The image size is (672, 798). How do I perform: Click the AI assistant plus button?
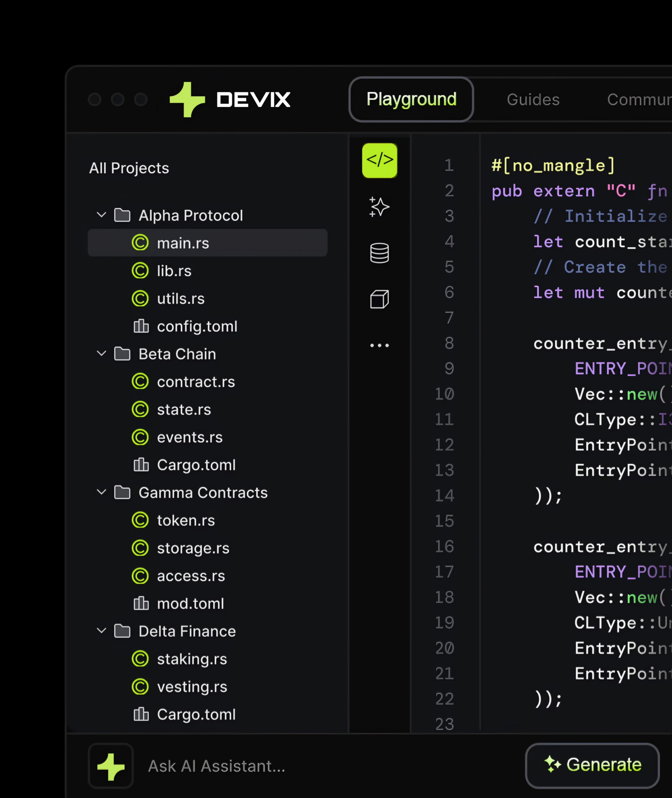[x=111, y=766]
